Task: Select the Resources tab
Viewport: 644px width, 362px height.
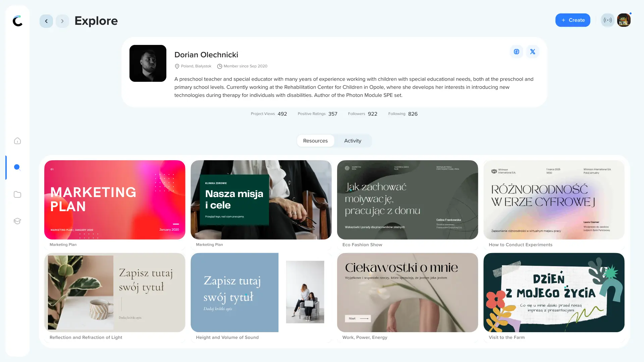Action: (315, 141)
